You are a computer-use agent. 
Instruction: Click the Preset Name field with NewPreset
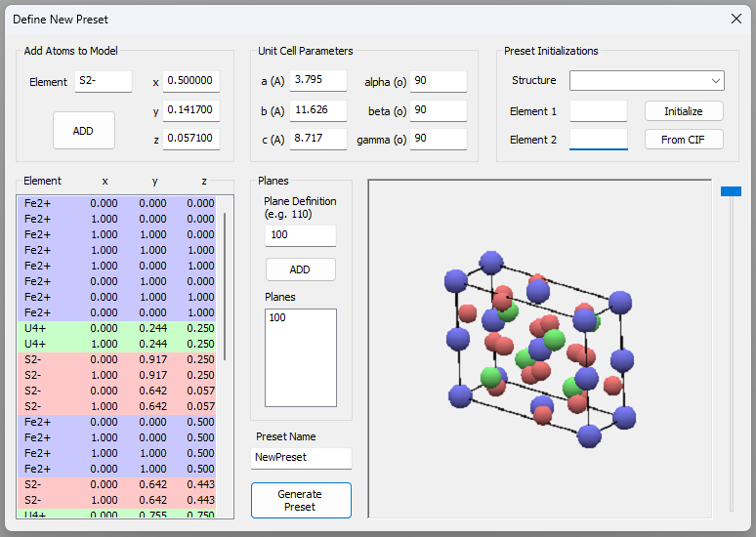point(300,458)
